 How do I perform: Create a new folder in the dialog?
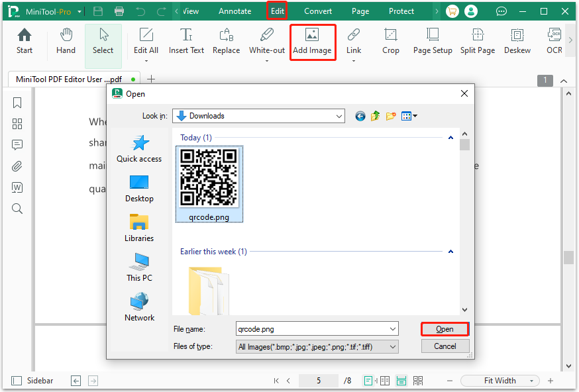(x=391, y=116)
